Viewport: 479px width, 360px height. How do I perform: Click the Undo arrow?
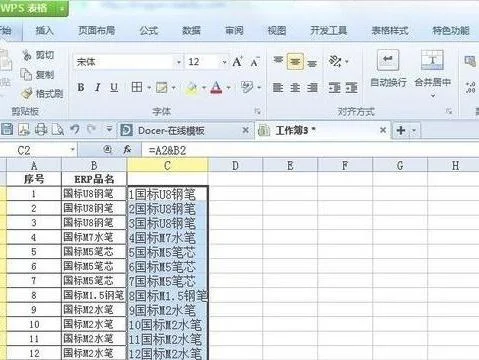75,129
